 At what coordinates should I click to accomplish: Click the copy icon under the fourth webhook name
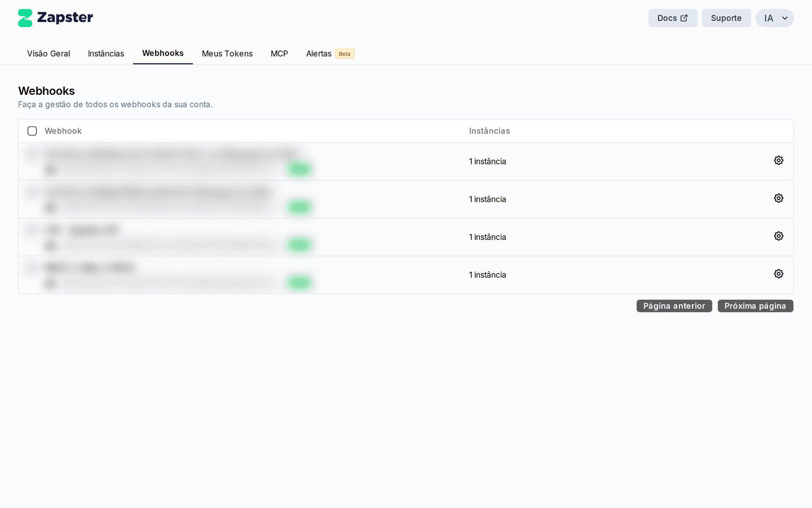[x=50, y=284]
